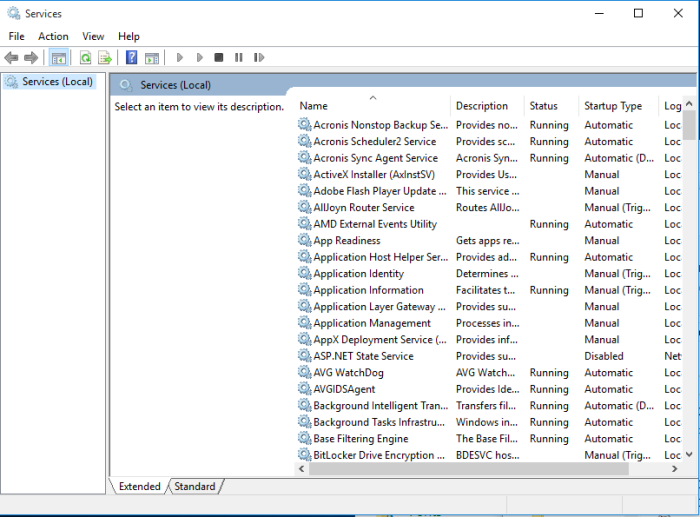The image size is (700, 517).
Task: Sort by the Name column header
Action: point(373,106)
